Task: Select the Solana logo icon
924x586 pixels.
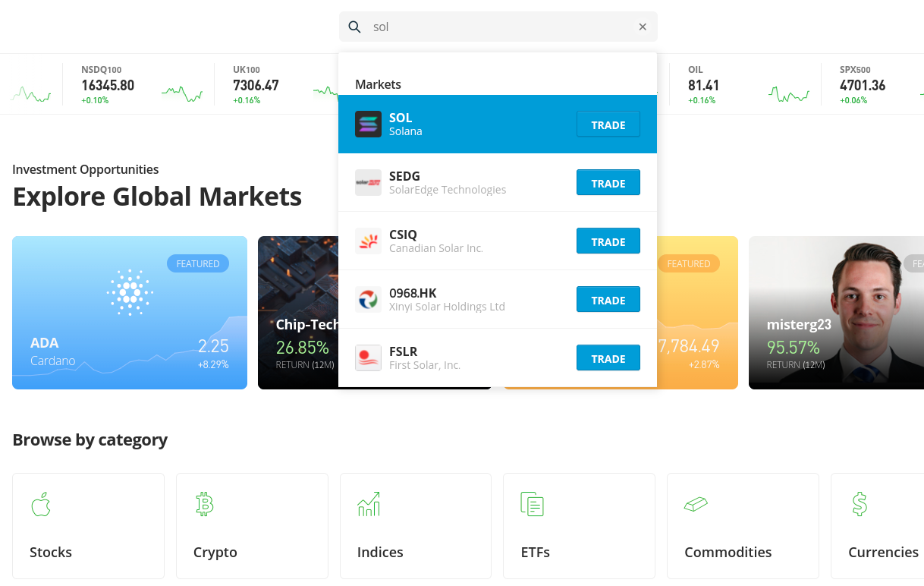Action: tap(368, 124)
